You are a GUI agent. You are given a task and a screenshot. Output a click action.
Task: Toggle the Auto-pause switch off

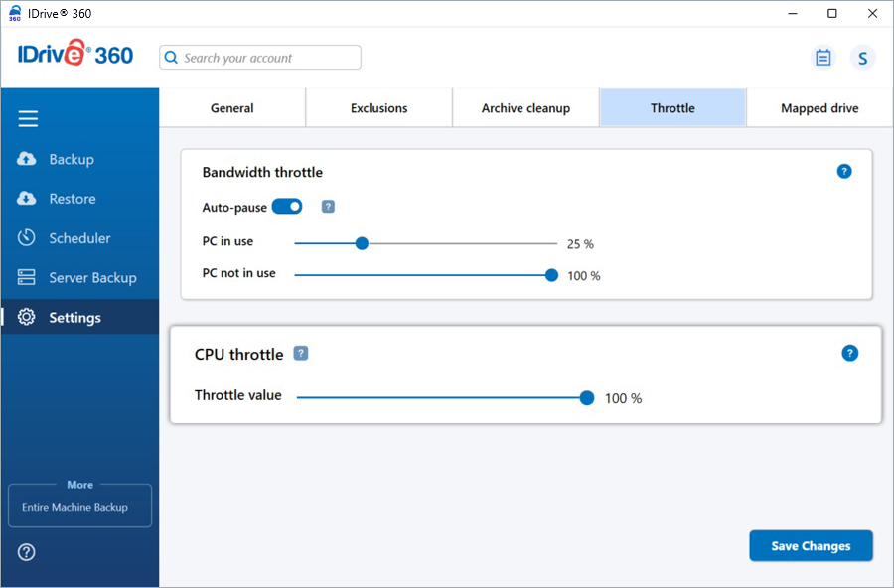[287, 207]
